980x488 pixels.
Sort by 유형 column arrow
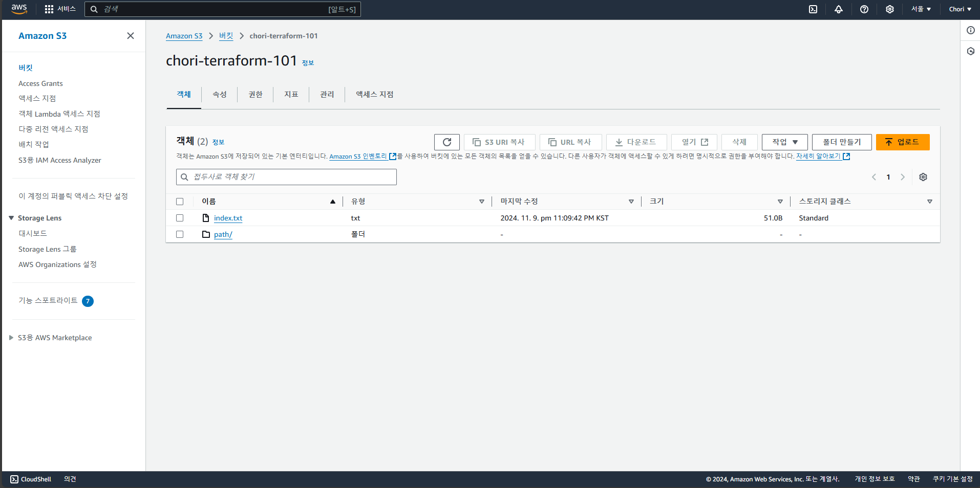tap(482, 202)
